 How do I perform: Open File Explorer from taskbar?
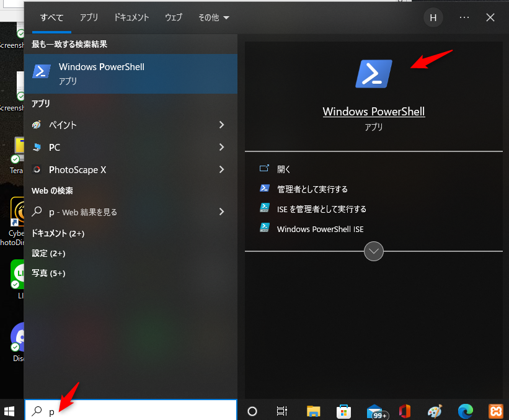click(313, 411)
